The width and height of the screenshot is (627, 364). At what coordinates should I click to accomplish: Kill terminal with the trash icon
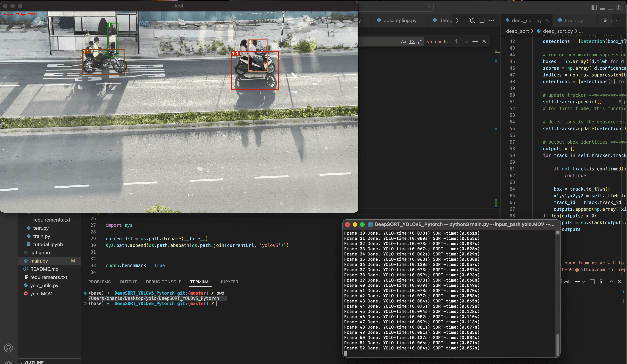pyautogui.click(x=601, y=281)
